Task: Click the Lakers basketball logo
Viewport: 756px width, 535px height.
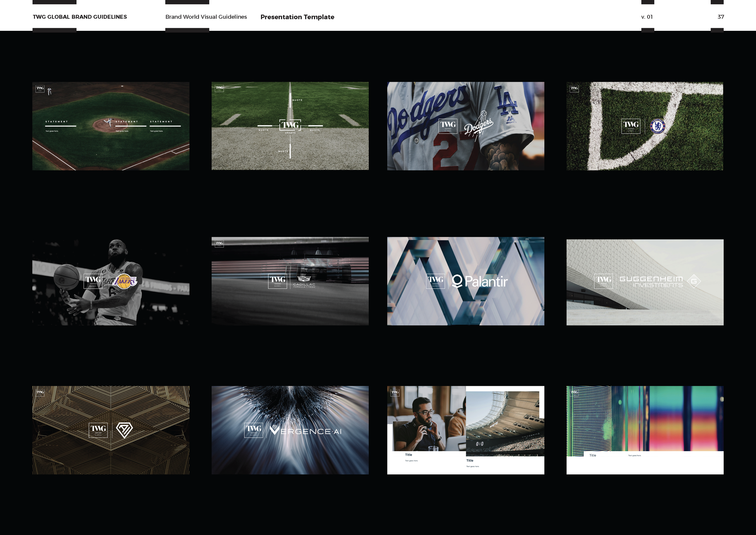Action: click(125, 281)
